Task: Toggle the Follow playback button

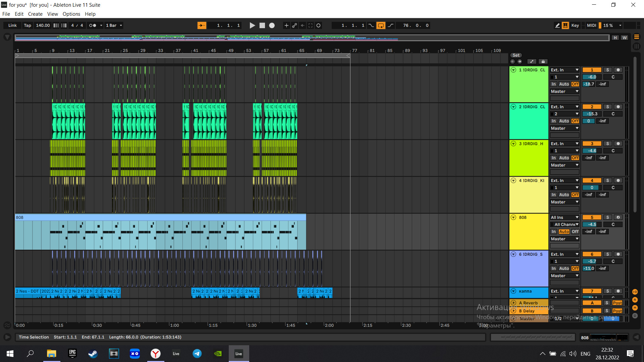Action: [x=202, y=25]
